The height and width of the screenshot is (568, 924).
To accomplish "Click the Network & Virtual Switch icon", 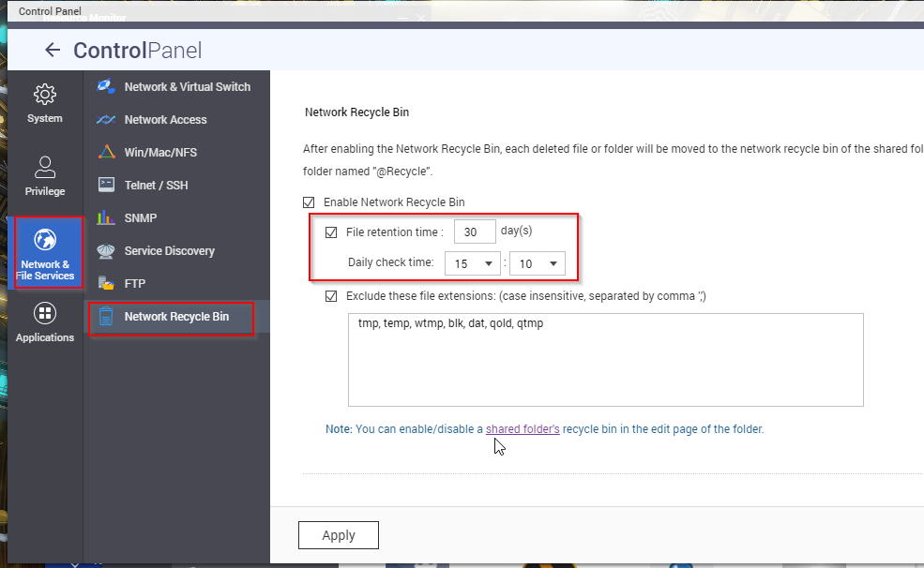I will click(x=106, y=86).
